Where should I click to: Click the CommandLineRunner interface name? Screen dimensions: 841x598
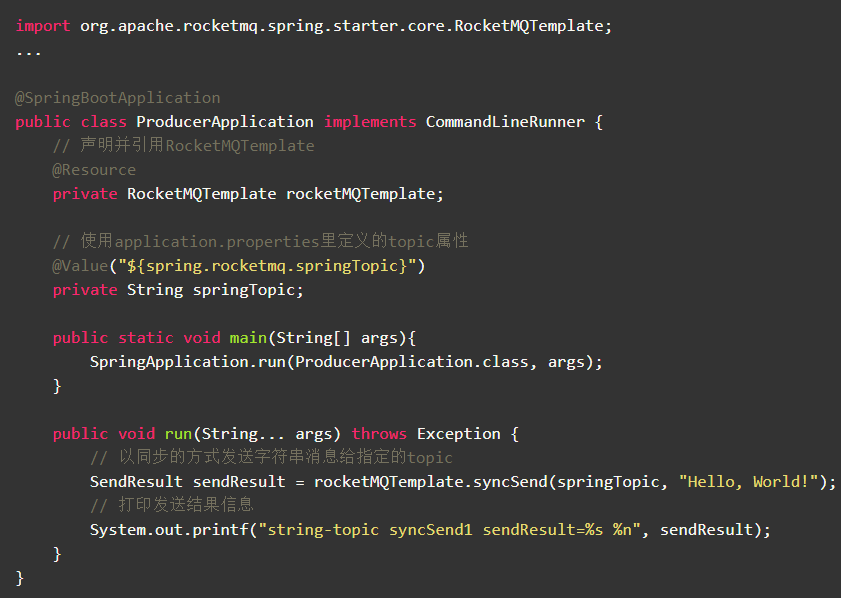[505, 122]
